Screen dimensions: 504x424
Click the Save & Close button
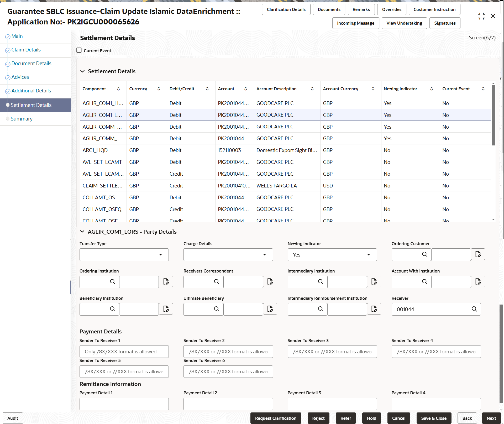[x=434, y=418]
